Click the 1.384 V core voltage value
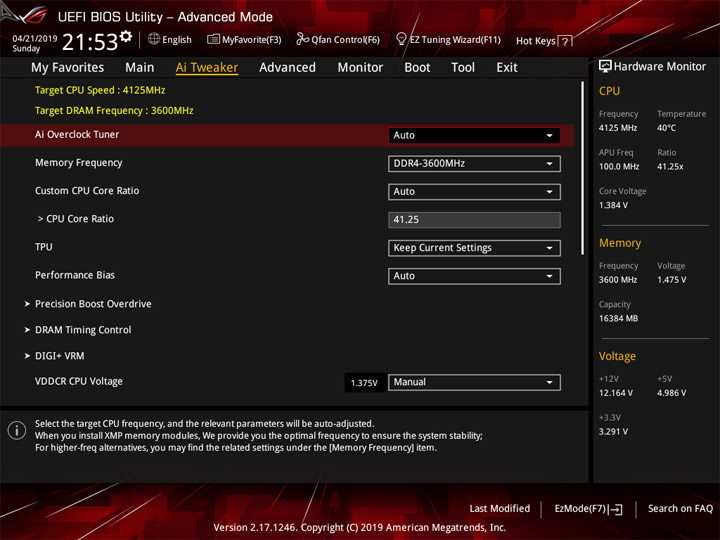Viewport: 720px width, 540px height. 613,205
